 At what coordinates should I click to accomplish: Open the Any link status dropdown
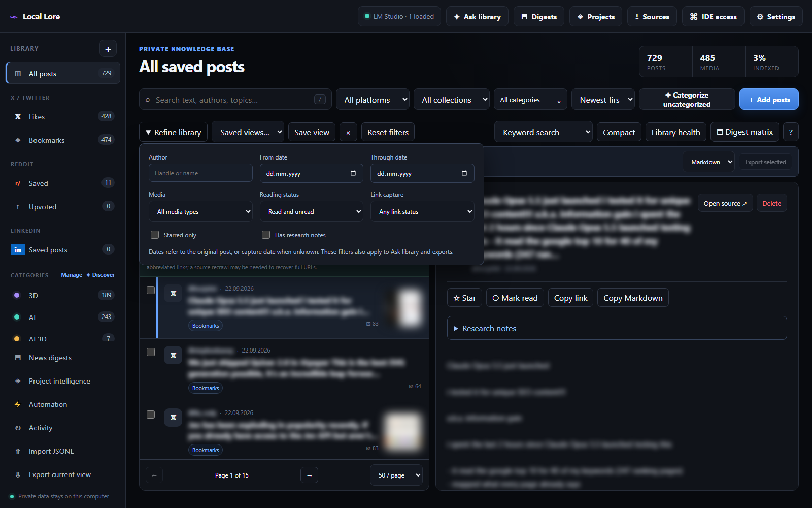click(422, 211)
